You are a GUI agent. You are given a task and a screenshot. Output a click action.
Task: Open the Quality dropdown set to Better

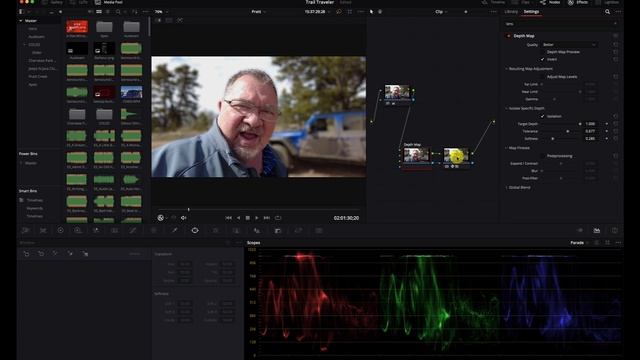569,44
